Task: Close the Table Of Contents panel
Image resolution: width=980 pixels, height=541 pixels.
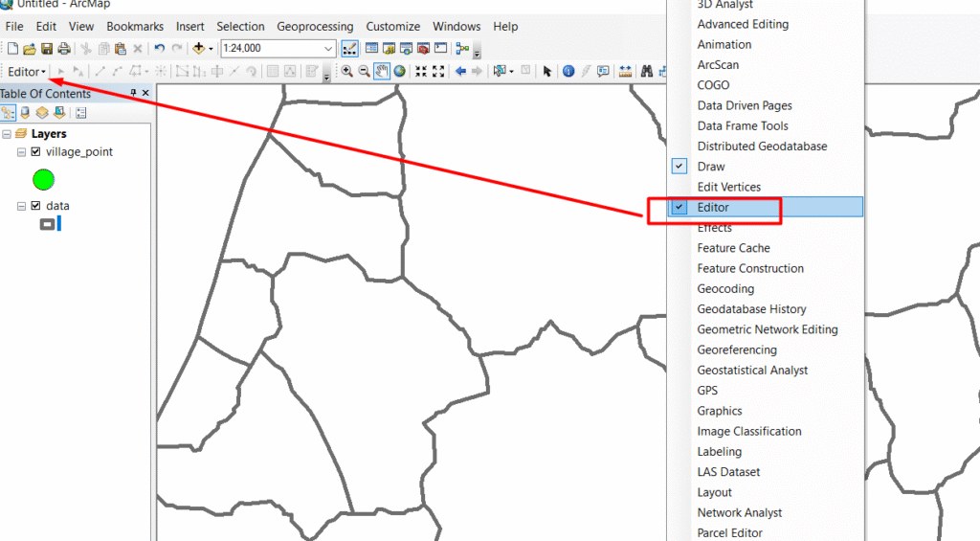Action: click(145, 93)
